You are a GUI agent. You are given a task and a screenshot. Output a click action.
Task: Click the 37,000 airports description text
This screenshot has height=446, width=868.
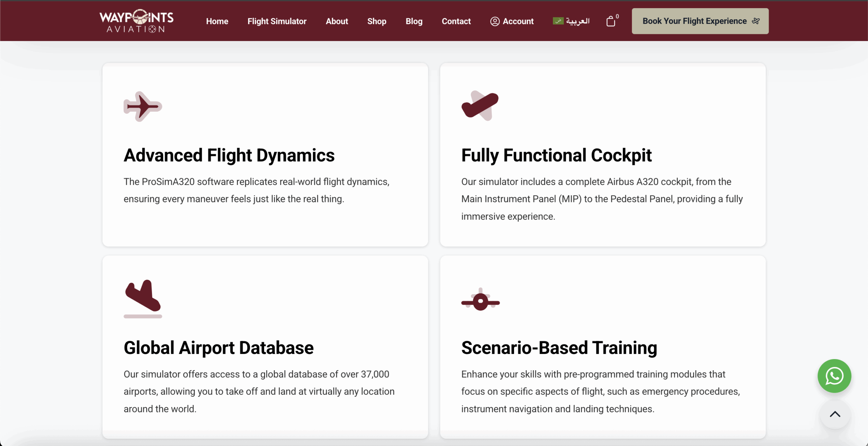point(259,391)
